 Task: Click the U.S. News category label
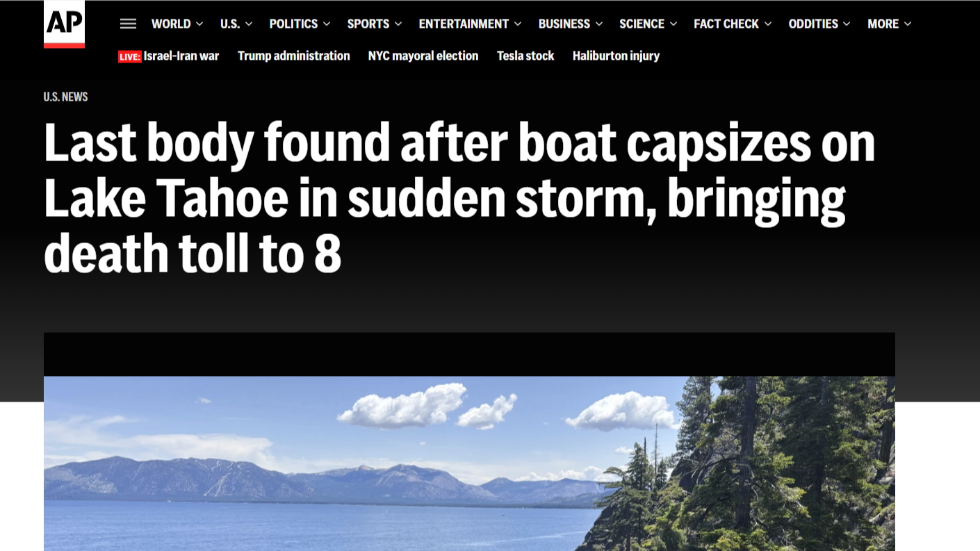click(x=66, y=97)
